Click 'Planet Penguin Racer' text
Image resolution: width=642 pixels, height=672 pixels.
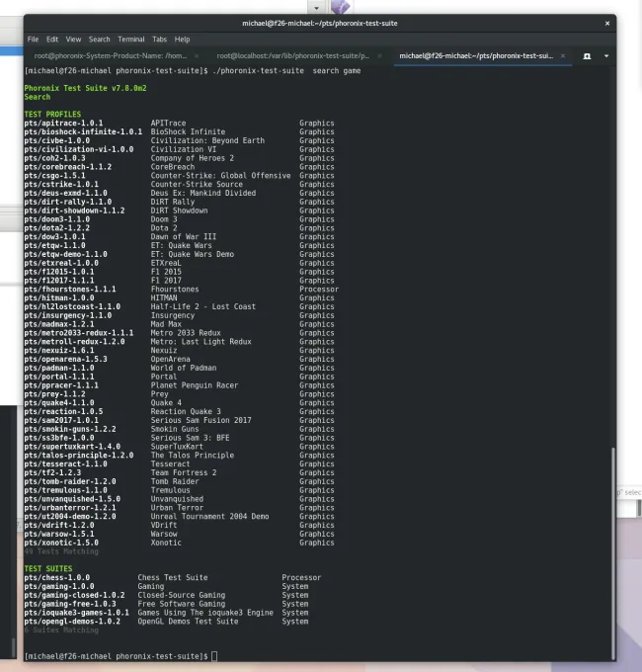(x=195, y=385)
